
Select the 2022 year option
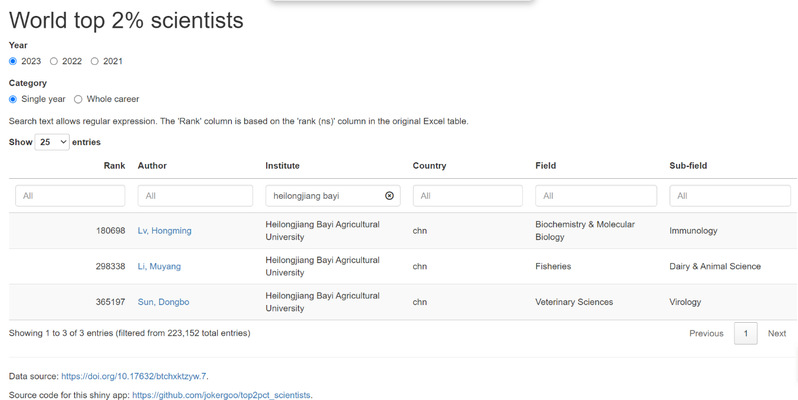[x=53, y=61]
